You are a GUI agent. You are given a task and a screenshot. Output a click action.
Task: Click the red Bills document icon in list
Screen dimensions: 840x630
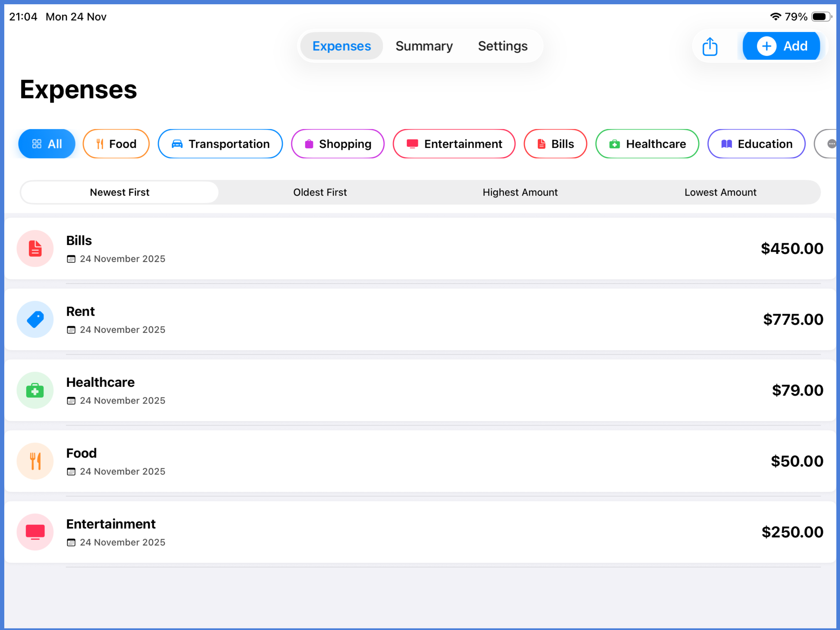(x=35, y=249)
